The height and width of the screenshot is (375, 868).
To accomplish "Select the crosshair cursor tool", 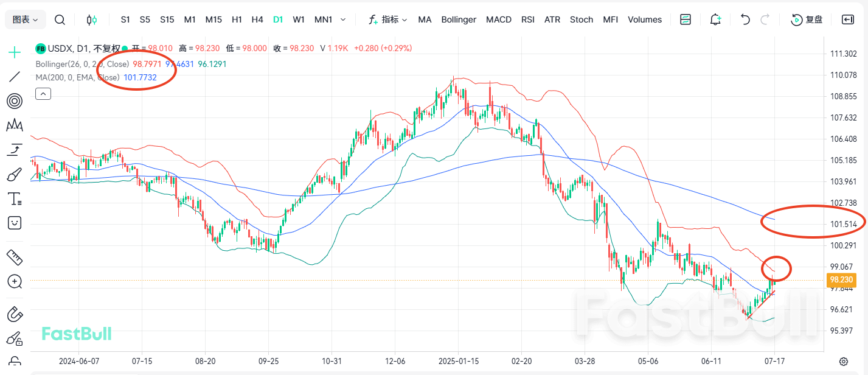I will point(15,52).
